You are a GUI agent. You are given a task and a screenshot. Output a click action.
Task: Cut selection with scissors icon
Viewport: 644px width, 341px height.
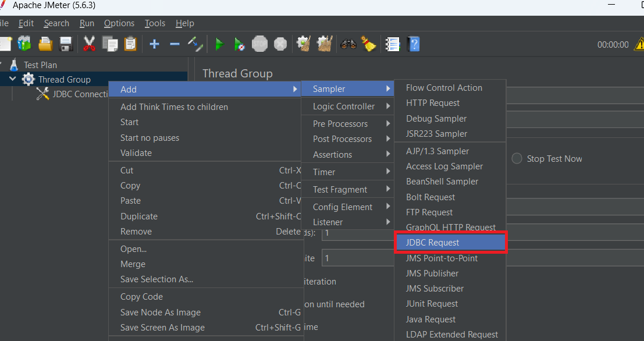tap(89, 44)
